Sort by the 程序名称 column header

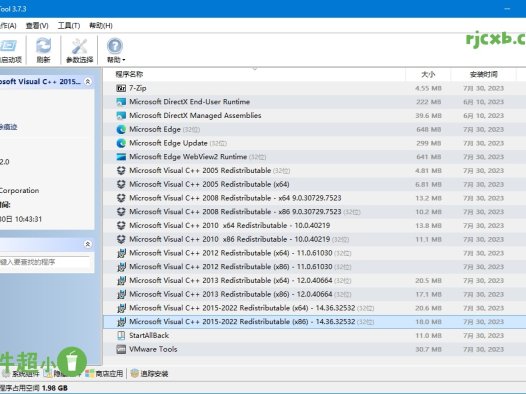[129, 74]
